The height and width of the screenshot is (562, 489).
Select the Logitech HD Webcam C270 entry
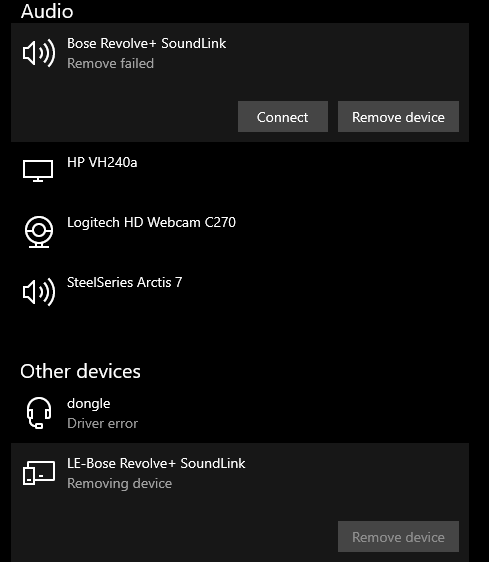[240, 232]
